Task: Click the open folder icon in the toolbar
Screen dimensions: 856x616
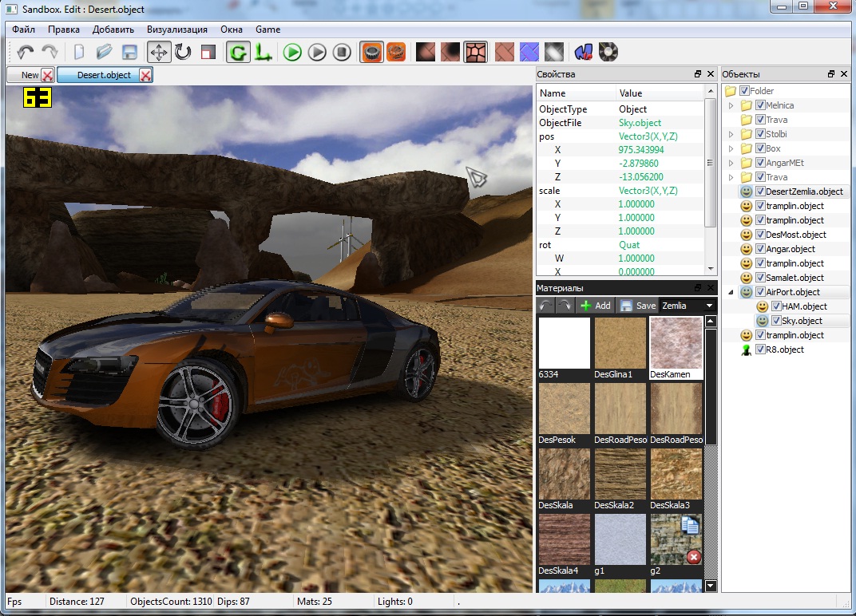Action: (104, 53)
